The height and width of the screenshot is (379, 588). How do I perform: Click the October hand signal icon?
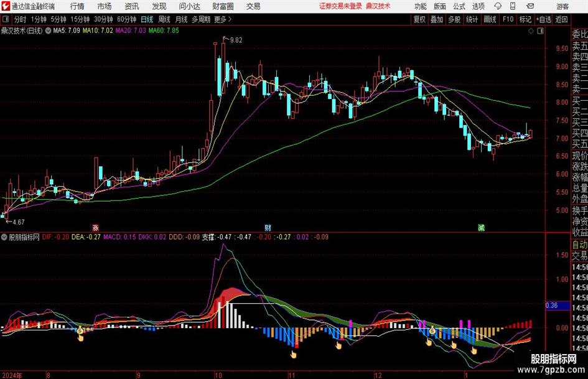point(293,354)
